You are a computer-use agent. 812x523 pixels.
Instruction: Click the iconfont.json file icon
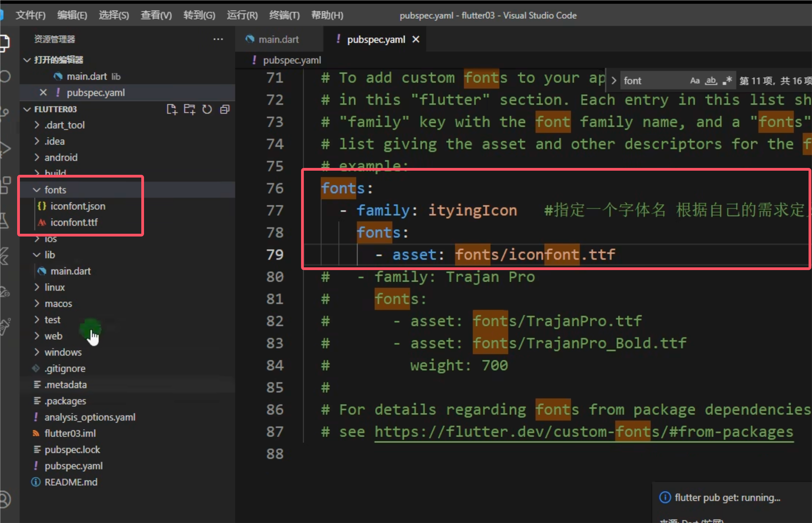(42, 206)
